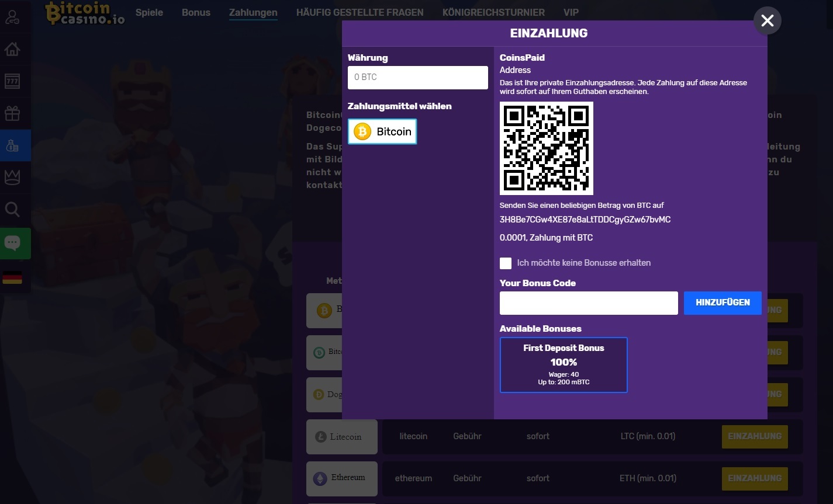Focus the Your Bonus Code field
This screenshot has width=833, height=504.
(589, 303)
